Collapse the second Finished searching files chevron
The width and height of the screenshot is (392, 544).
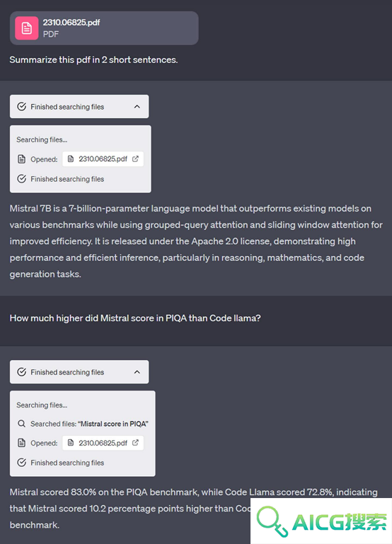137,372
